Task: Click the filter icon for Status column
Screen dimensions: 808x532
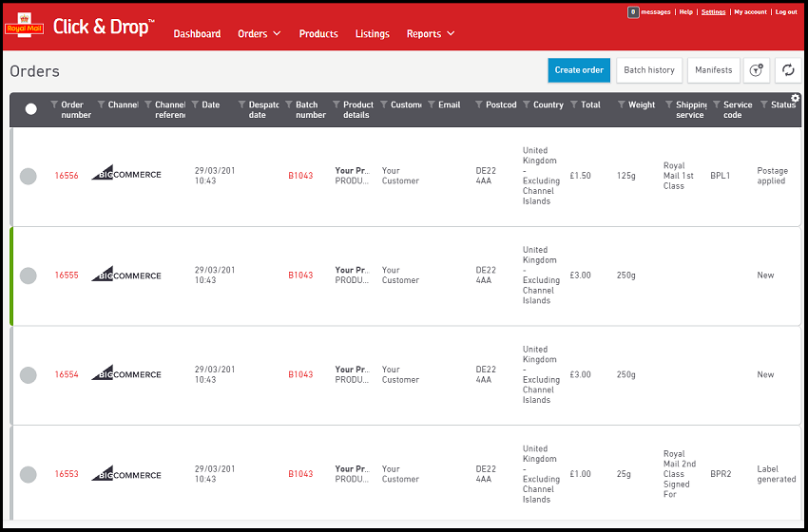Action: click(x=763, y=104)
